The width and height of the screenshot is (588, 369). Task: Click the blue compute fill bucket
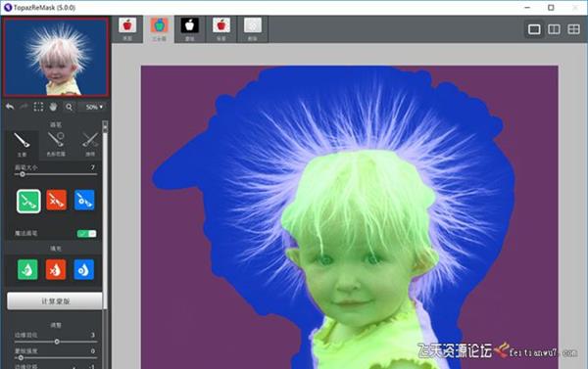(84, 270)
